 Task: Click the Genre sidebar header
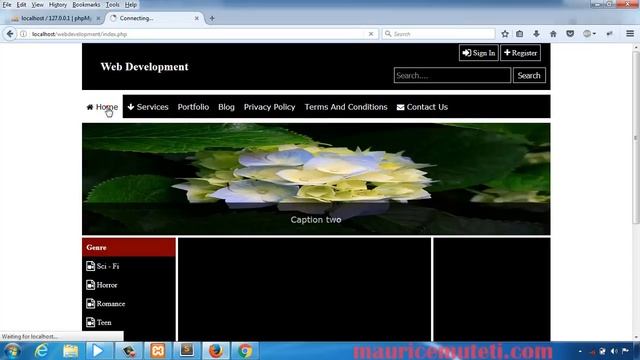pyautogui.click(x=129, y=247)
